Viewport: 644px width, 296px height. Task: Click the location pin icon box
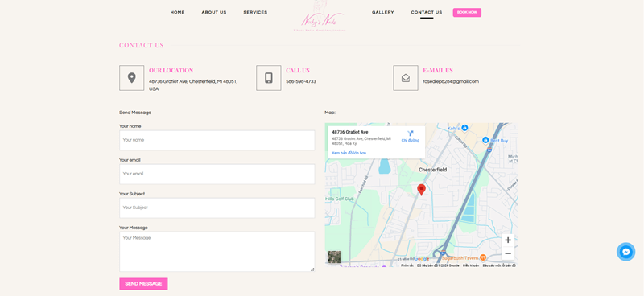[131, 78]
